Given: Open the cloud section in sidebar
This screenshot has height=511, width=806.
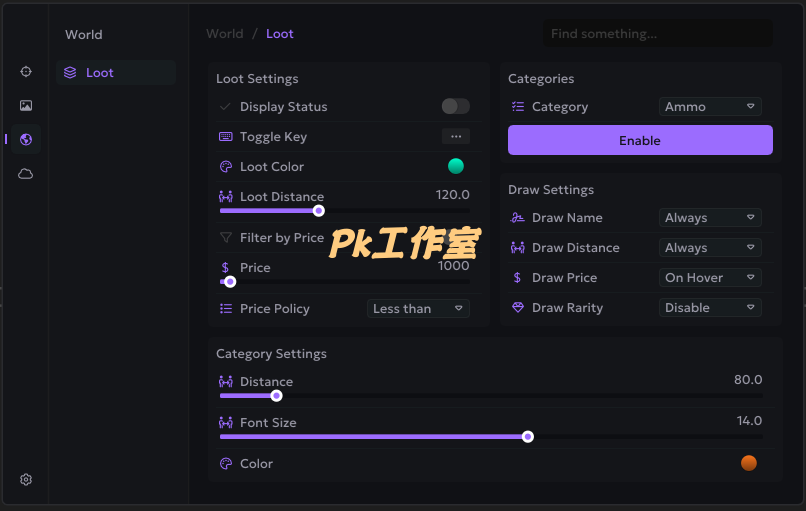Looking at the screenshot, I should pos(26,174).
